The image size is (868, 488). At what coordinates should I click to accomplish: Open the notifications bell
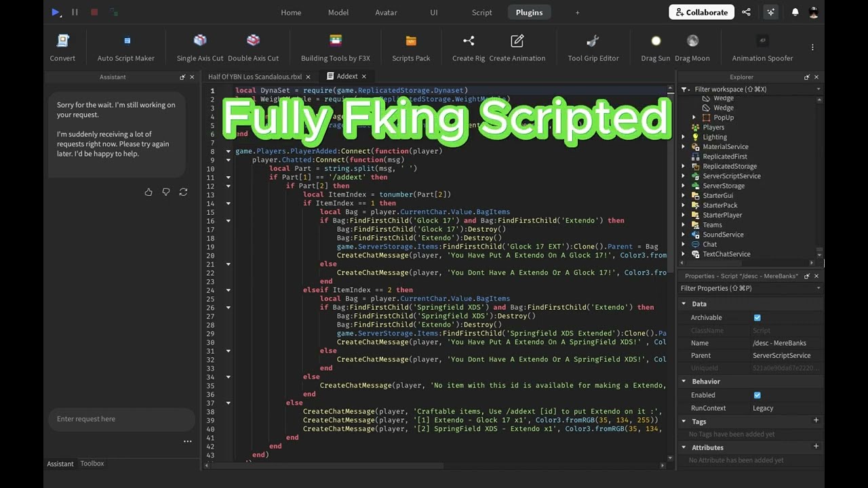pyautogui.click(x=795, y=12)
